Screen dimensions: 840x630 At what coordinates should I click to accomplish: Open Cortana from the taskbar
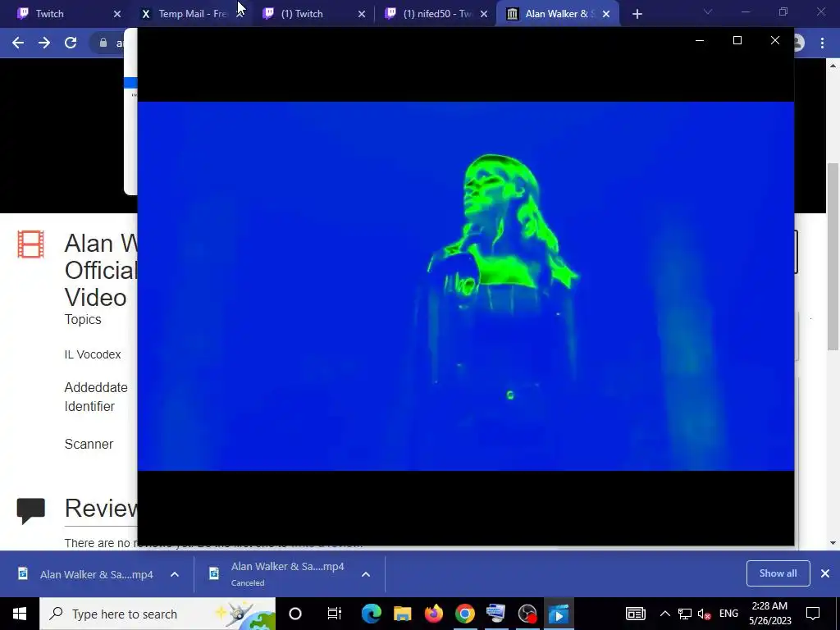(295, 614)
